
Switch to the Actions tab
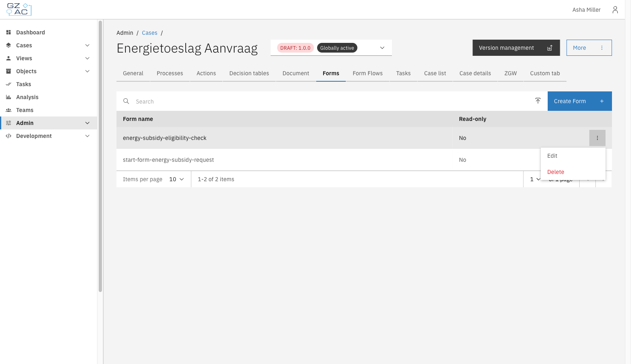click(x=206, y=73)
